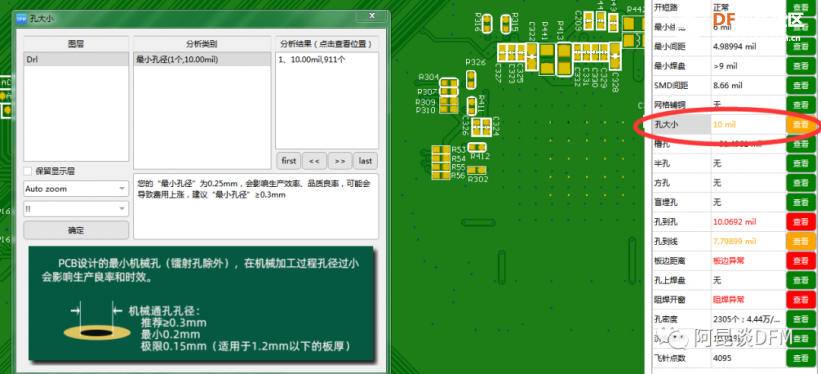Open the !! dropdown below Auto zoom
This screenshot has width=821, height=374.
pyautogui.click(x=76, y=208)
